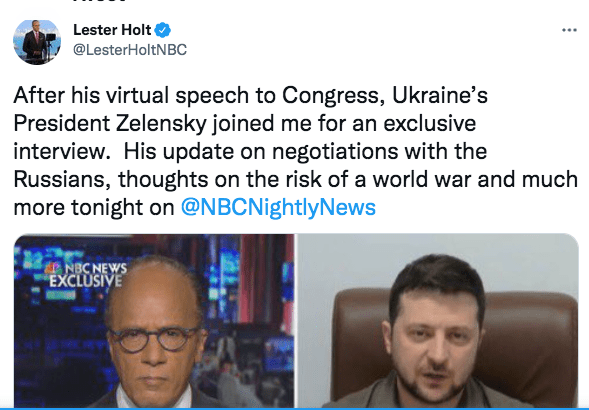Open Lester Holt's profile avatar picture
Image resolution: width=589 pixels, height=410 pixels.
point(37,41)
